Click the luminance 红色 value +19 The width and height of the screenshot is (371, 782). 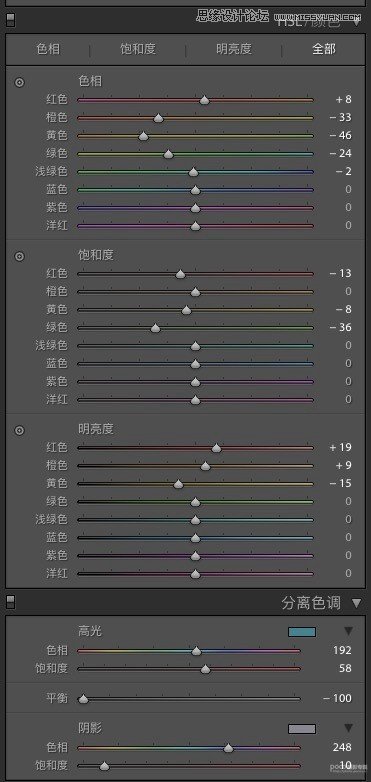click(340, 447)
